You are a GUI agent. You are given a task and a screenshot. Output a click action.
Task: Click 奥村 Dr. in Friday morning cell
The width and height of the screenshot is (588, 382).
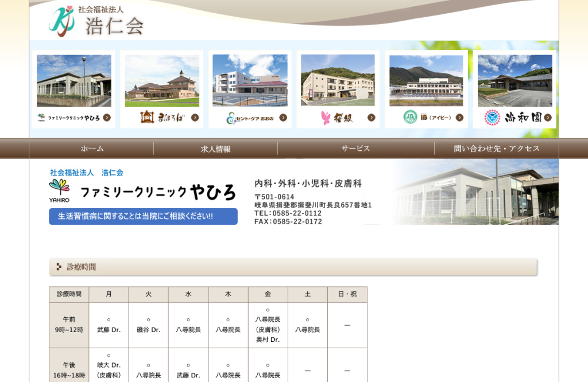(268, 340)
